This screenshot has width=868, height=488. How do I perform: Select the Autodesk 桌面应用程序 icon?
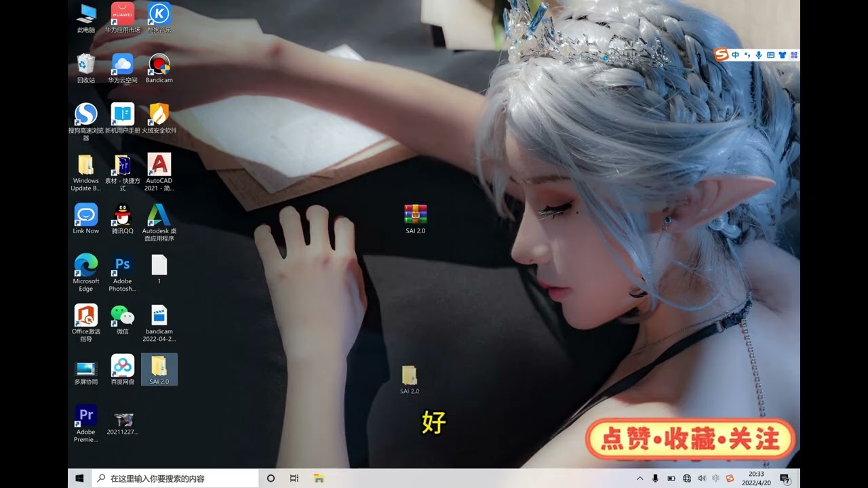(x=159, y=222)
